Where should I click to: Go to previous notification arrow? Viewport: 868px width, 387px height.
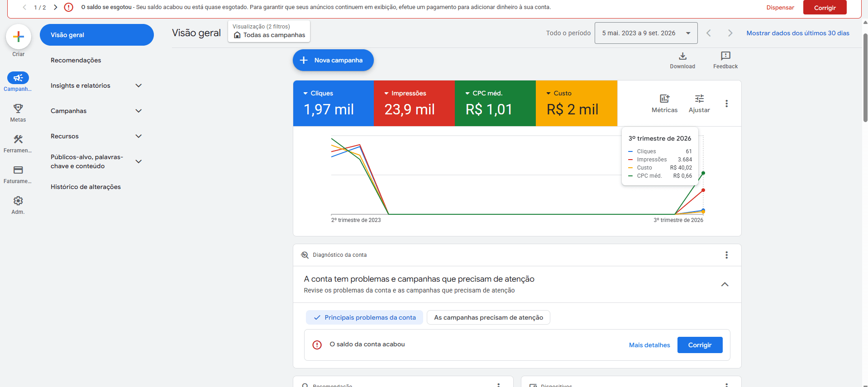tap(24, 7)
